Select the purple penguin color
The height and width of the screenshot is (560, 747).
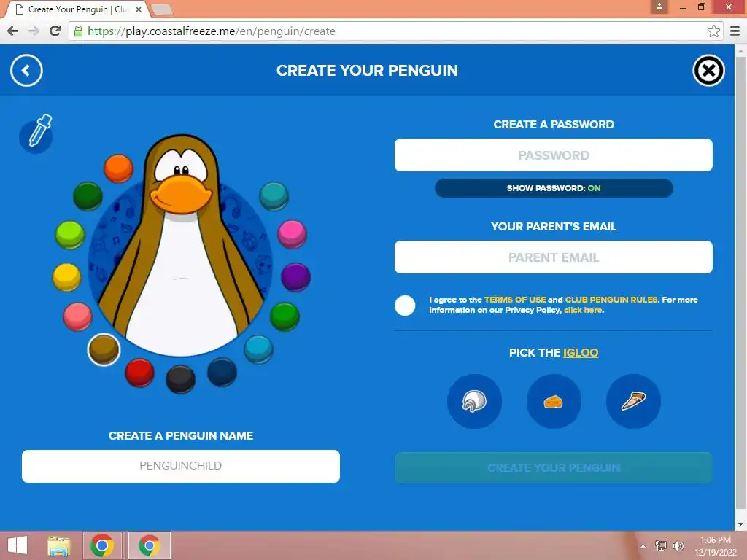point(296,277)
